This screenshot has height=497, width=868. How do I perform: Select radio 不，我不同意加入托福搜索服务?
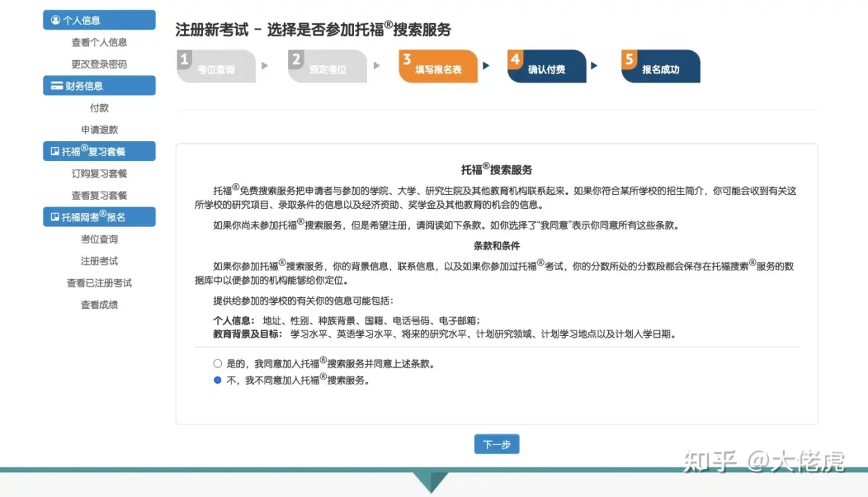click(218, 380)
